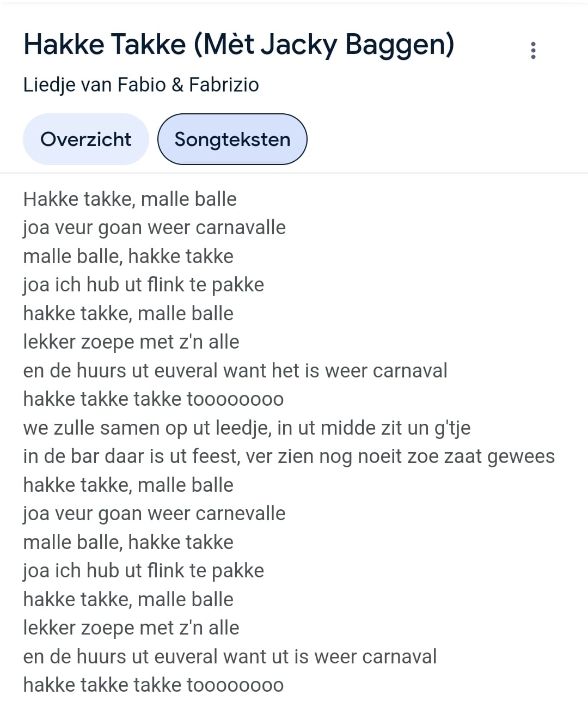This screenshot has width=588, height=701.
Task: Click the first 'lekker zoepe met z'n alle' line
Action: 131,342
